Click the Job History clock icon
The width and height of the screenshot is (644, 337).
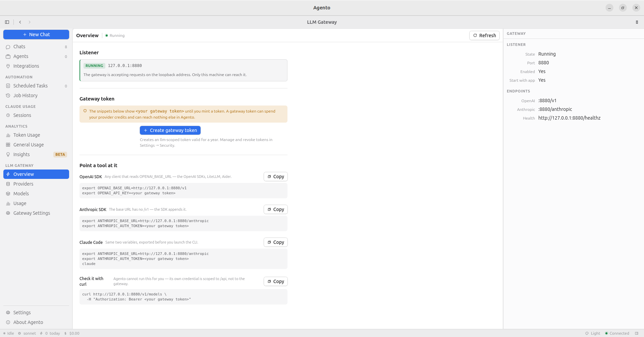click(x=8, y=95)
